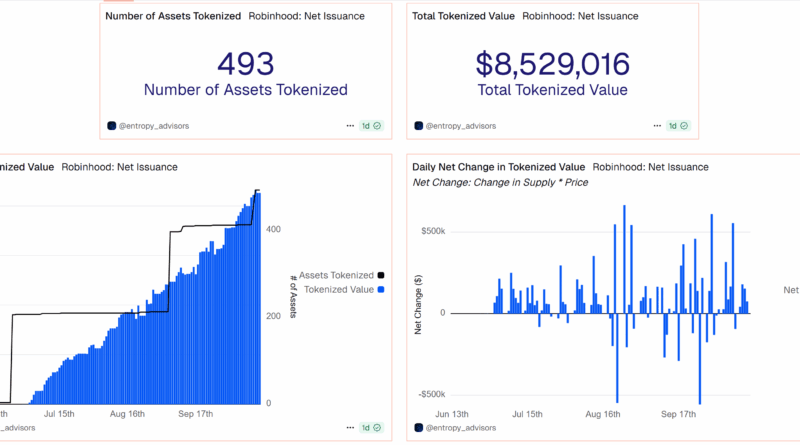Toggle the Net series legend in Daily Net Change chart

click(792, 289)
